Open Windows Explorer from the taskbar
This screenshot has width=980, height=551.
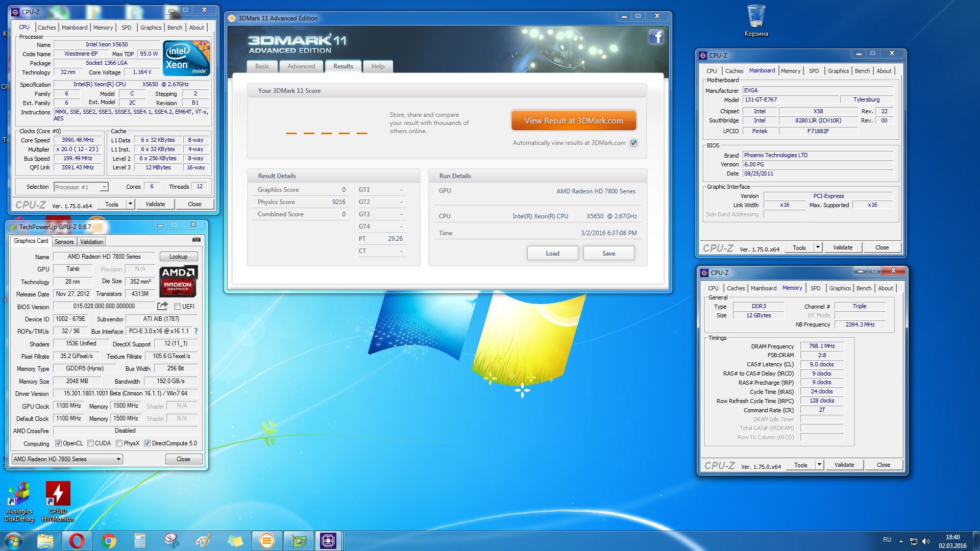pyautogui.click(x=45, y=541)
